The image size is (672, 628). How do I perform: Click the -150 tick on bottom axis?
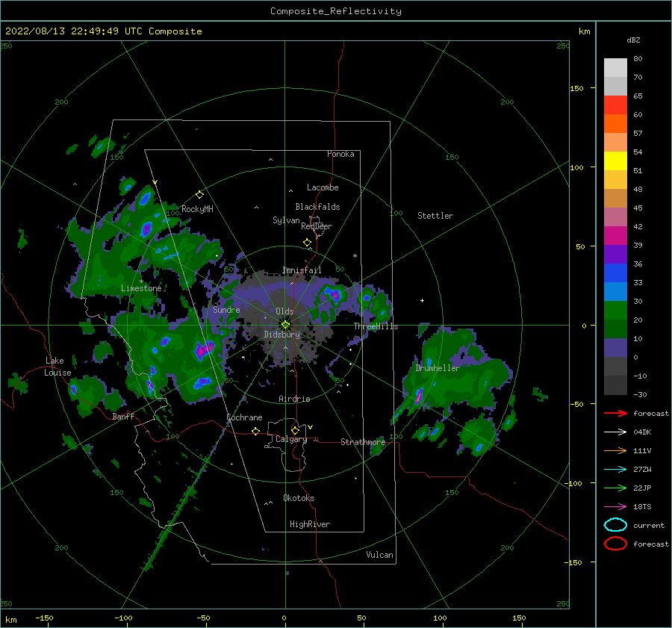pos(45,618)
